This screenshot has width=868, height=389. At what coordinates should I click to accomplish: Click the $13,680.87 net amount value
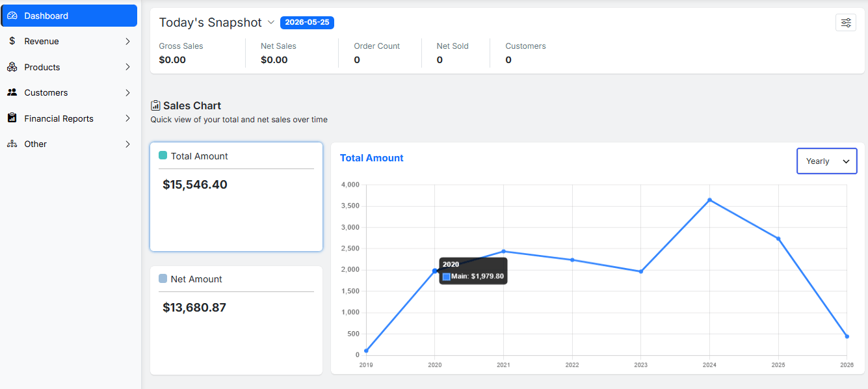[x=194, y=308]
